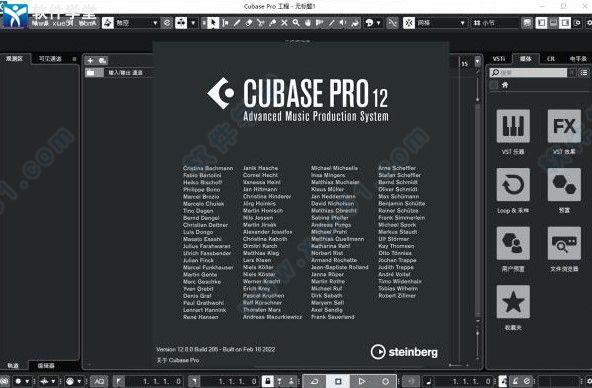Image resolution: width=592 pixels, height=388 pixels.
Task: Select the Split scissors tool
Action: pos(261,23)
